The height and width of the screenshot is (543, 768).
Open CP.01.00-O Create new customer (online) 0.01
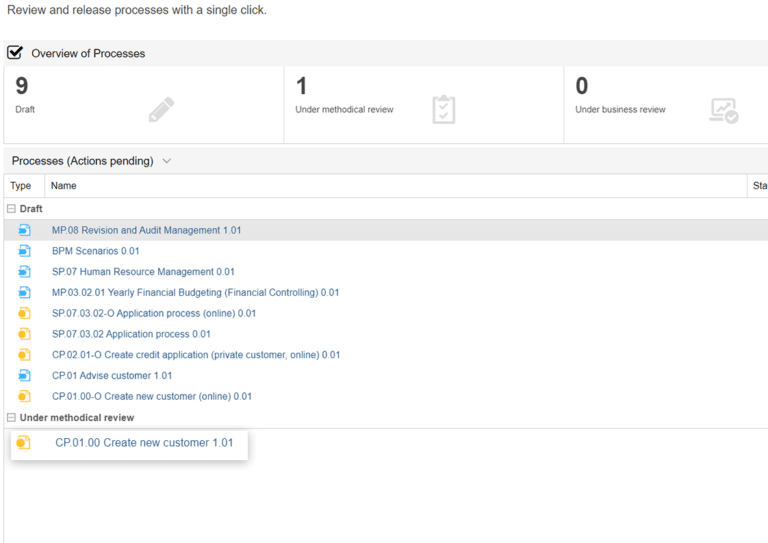click(x=151, y=397)
